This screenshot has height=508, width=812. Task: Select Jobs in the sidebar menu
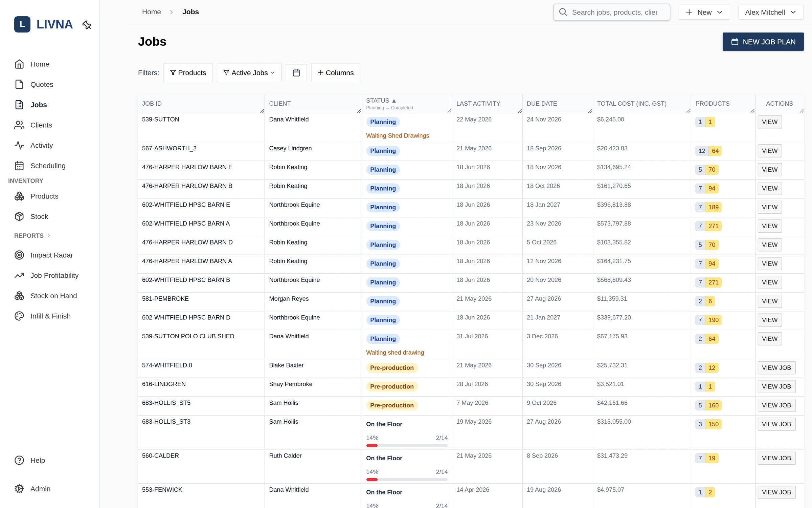click(x=31, y=105)
